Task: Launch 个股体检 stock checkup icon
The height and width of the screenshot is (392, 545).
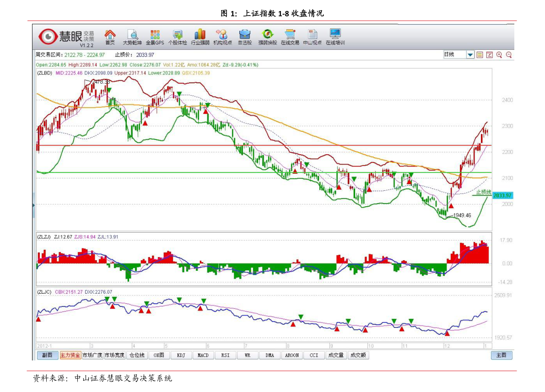Action: pos(177,35)
